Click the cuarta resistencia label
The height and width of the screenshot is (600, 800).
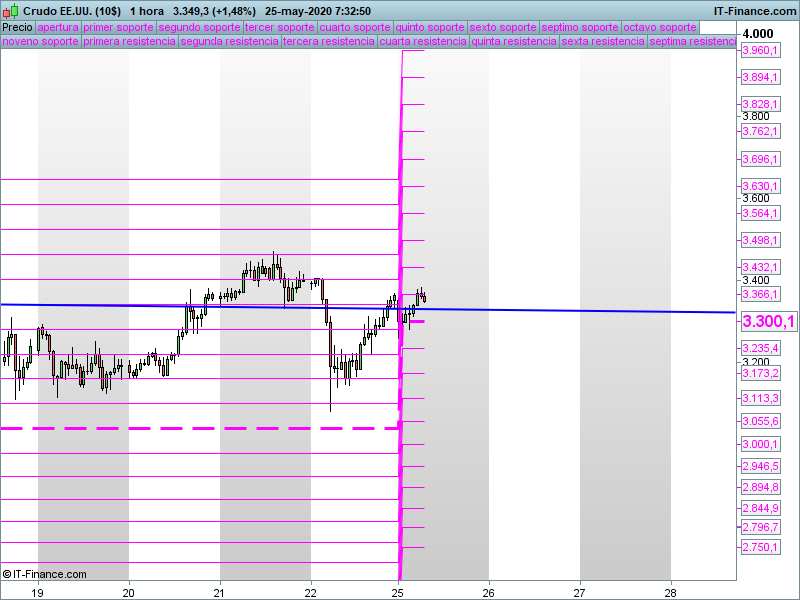(x=423, y=41)
